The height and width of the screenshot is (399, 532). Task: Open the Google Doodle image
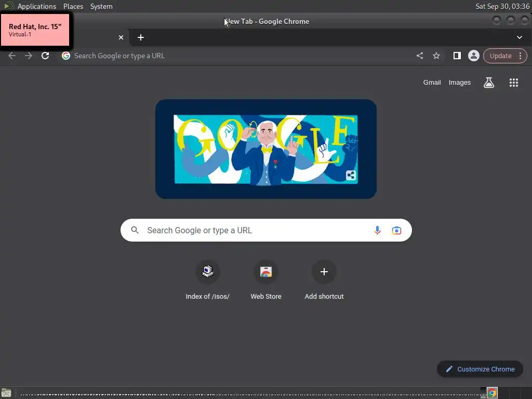pos(265,149)
